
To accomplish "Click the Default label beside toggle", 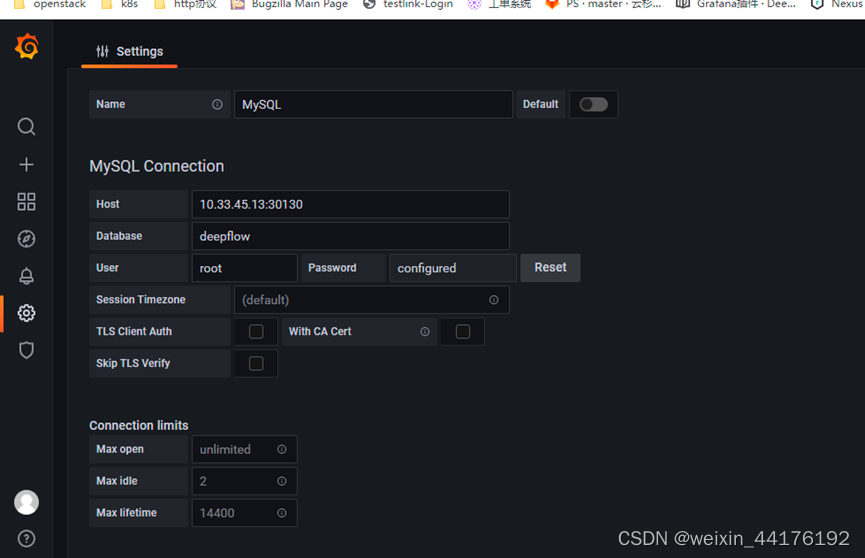I will [541, 104].
